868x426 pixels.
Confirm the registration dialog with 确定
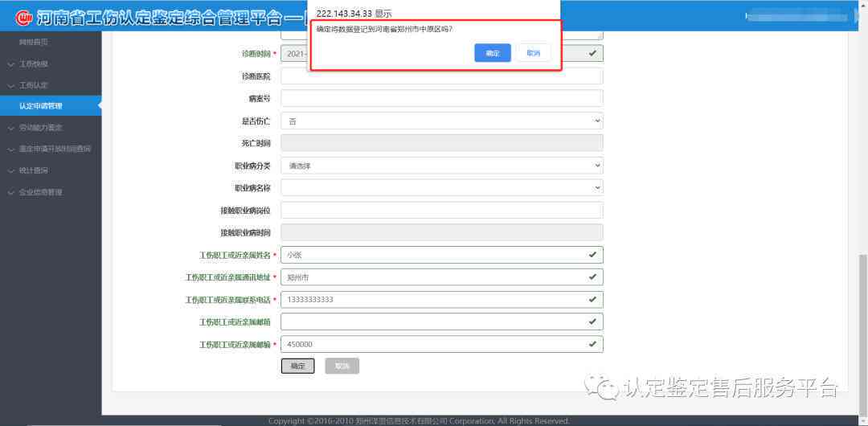492,53
